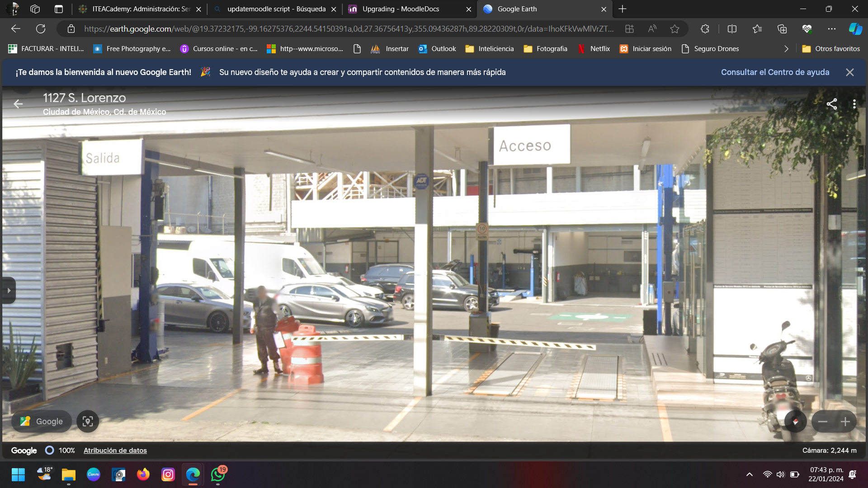Open the Otros favoritos folder
The image size is (868, 488).
pyautogui.click(x=830, y=49)
